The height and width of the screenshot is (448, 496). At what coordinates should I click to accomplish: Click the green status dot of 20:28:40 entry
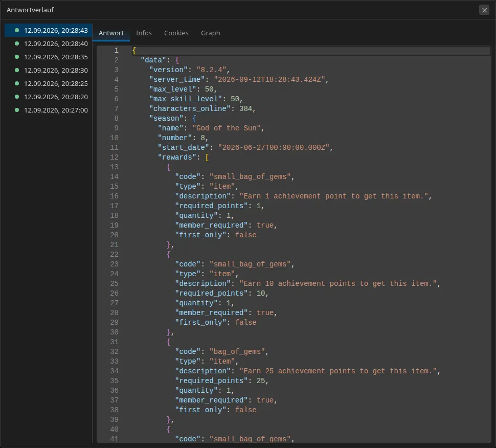coord(17,43)
